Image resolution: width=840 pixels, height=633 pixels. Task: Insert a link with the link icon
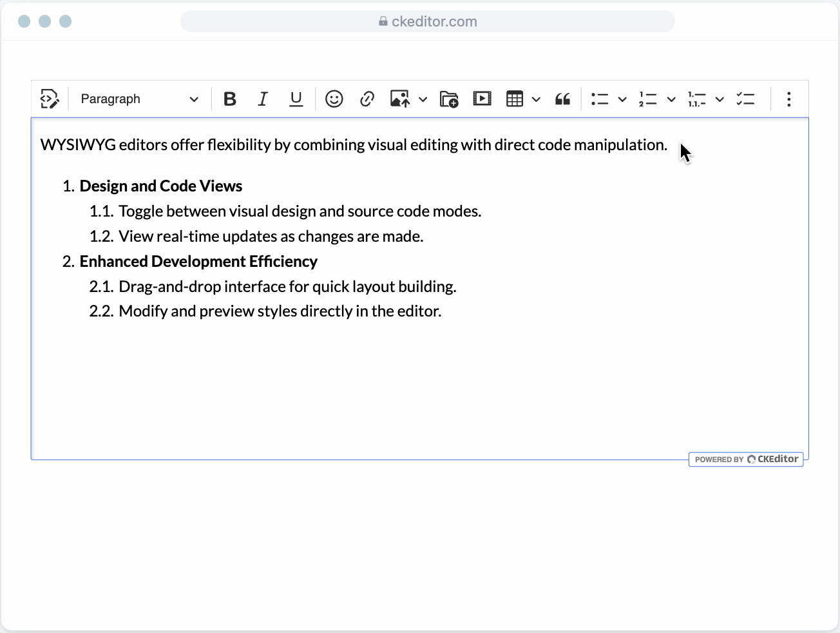(x=367, y=99)
